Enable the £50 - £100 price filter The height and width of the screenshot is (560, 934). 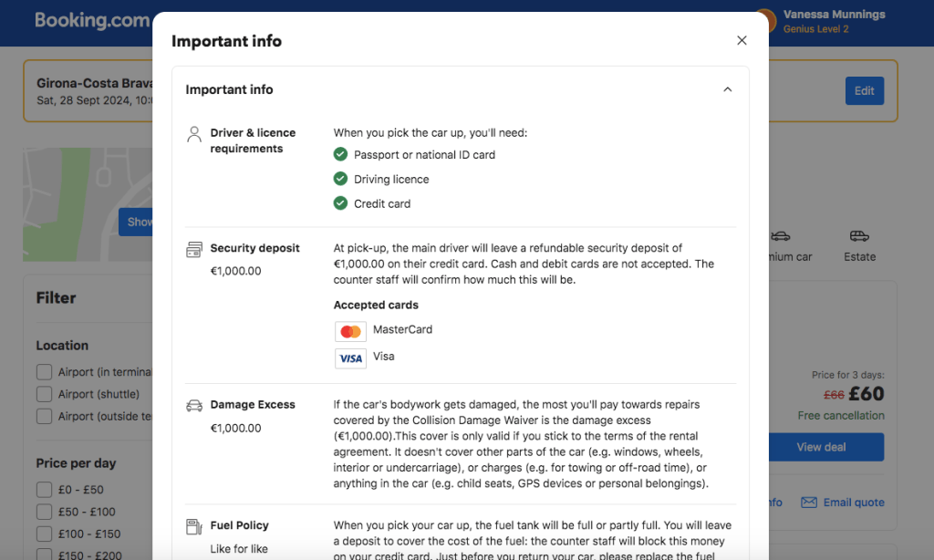pyautogui.click(x=44, y=512)
